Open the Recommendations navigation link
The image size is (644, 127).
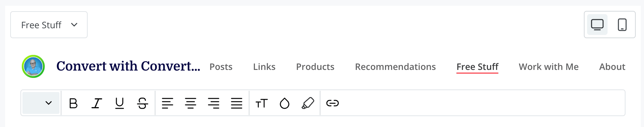(x=395, y=67)
